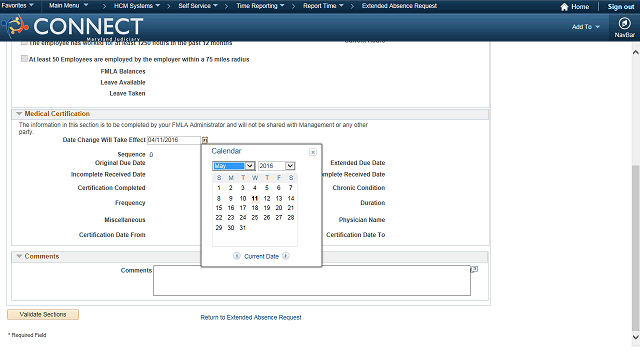This screenshot has width=640, height=360.
Task: Open the Add To dropdown
Action: [x=586, y=27]
